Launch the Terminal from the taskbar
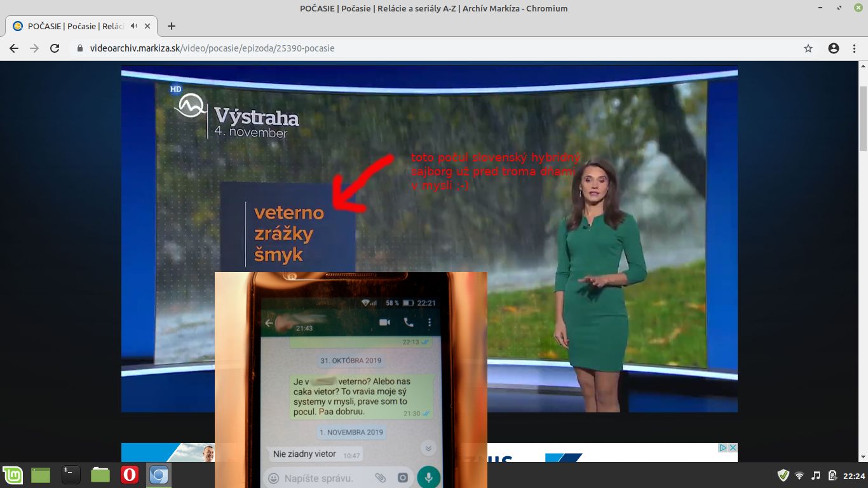Viewport: 868px width, 488px height. click(x=71, y=475)
